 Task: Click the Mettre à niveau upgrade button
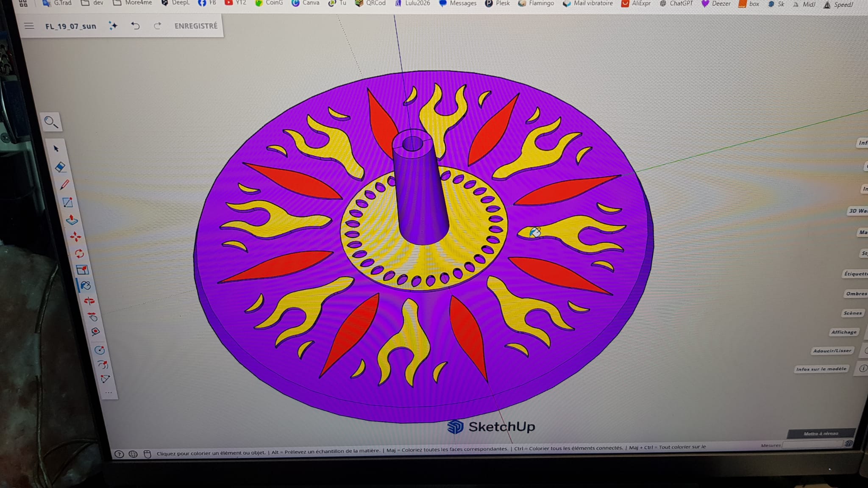point(821,433)
